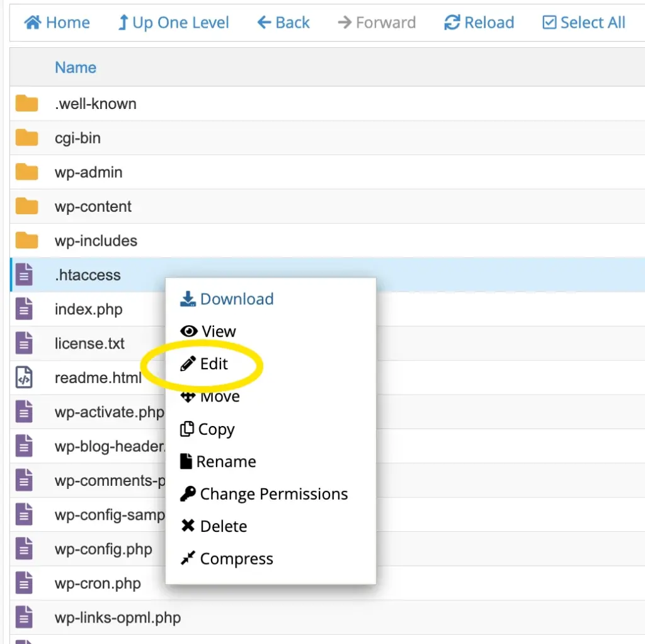This screenshot has width=645, height=644.
Task: Go Up One Level
Action: pyautogui.click(x=173, y=22)
